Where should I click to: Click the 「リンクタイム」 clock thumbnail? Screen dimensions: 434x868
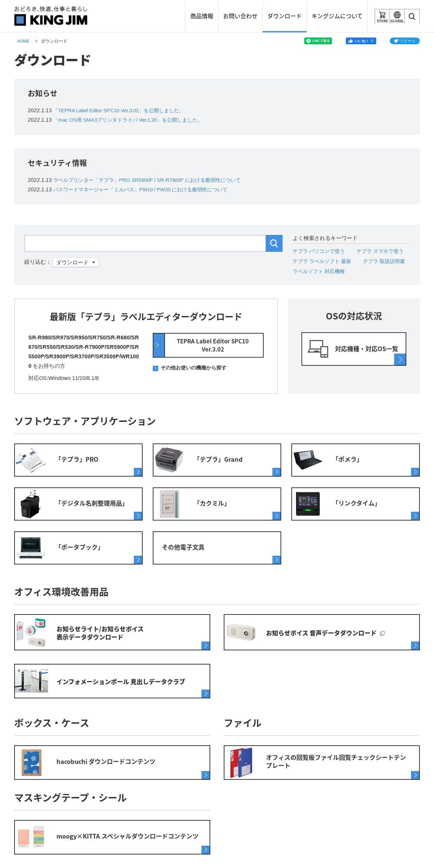pyautogui.click(x=308, y=504)
